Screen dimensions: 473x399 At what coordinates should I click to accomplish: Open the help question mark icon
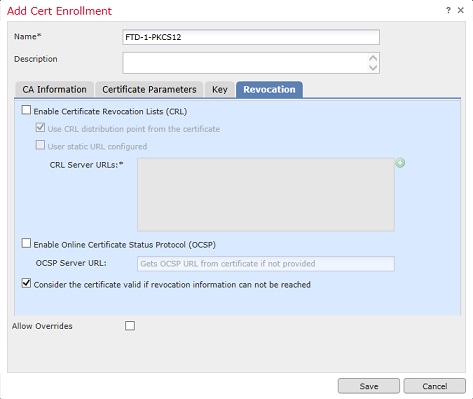[448, 10]
